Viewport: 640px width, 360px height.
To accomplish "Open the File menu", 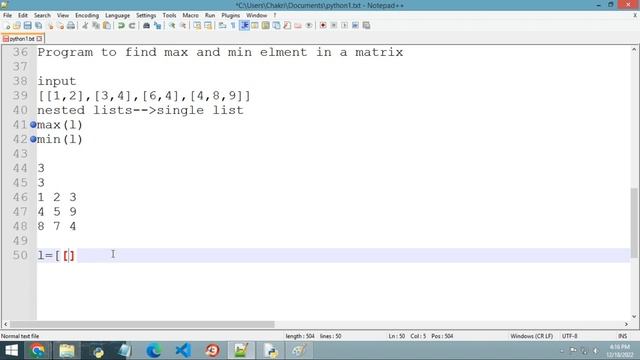I will tap(7, 15).
